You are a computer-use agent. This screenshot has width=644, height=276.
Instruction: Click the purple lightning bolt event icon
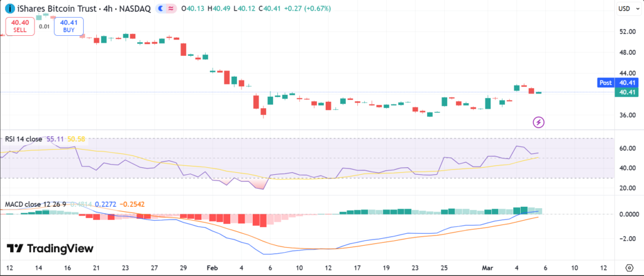point(538,121)
